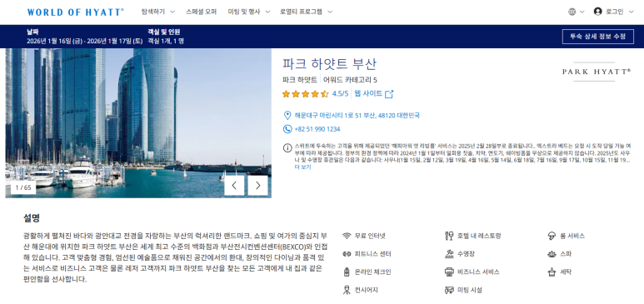Click the World of Hyatt logo
The image size is (644, 304).
pyautogui.click(x=75, y=12)
